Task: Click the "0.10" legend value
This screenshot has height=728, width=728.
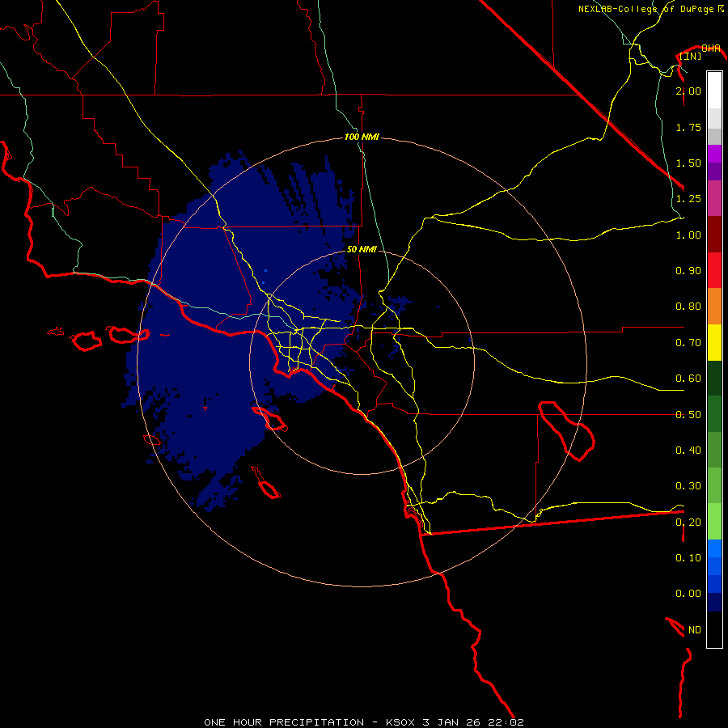Action: coord(688,557)
